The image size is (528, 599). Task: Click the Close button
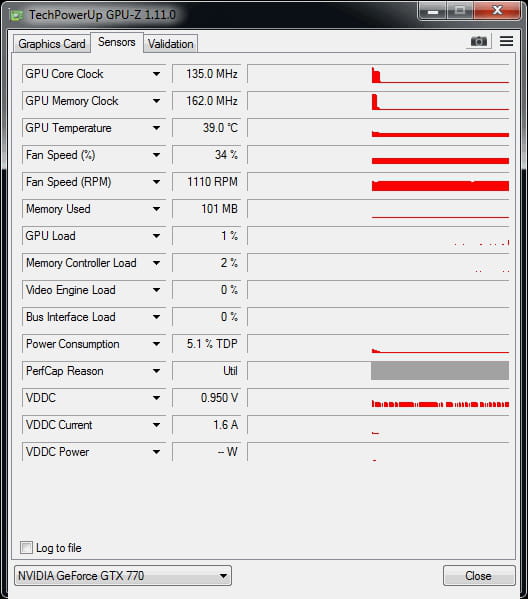(x=479, y=576)
